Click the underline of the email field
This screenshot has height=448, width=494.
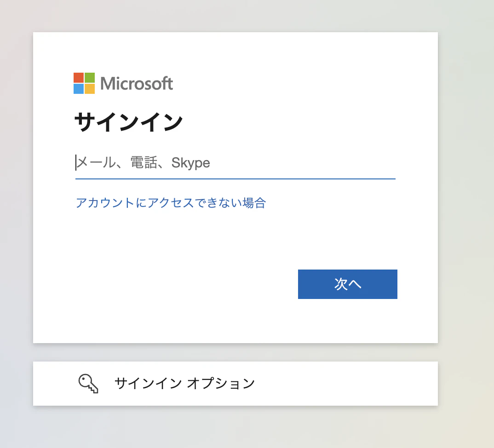click(x=235, y=178)
